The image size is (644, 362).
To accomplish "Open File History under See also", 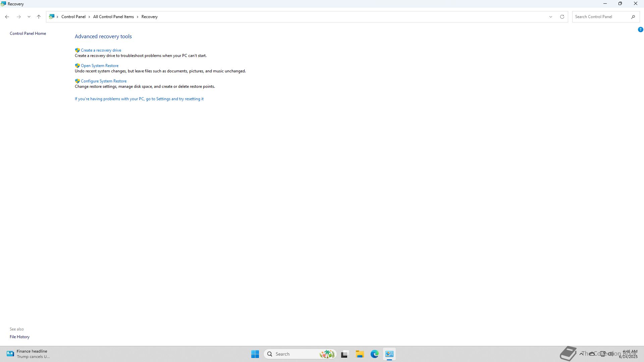I will click(x=19, y=337).
